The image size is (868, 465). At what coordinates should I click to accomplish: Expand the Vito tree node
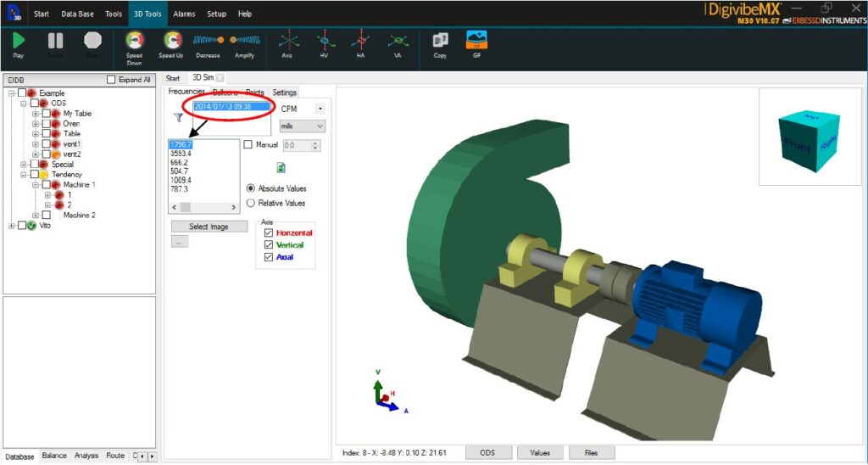coord(12,225)
